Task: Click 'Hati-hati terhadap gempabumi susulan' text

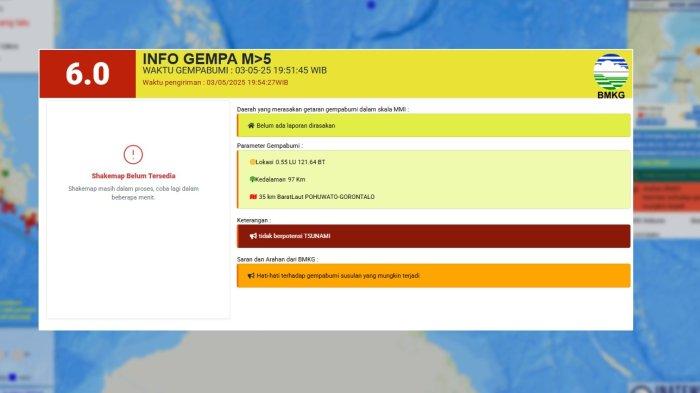Action: coord(338,276)
